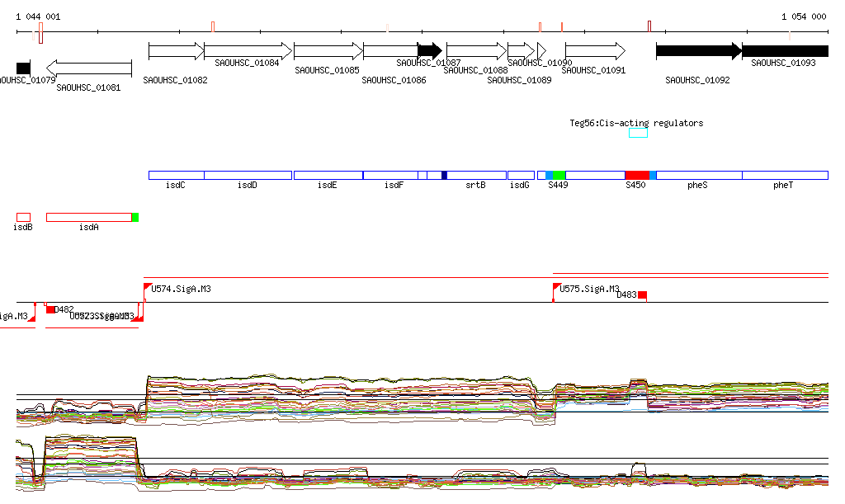The height and width of the screenshot is (504, 845).
Task: Select the red D482 terminator marker
Action: (50, 309)
